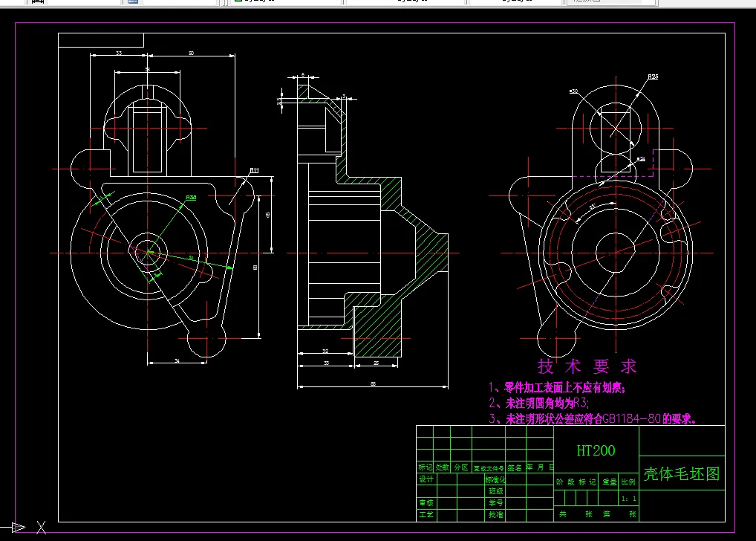
Task: Click the 45 vertical dimension text
Action: point(267,215)
